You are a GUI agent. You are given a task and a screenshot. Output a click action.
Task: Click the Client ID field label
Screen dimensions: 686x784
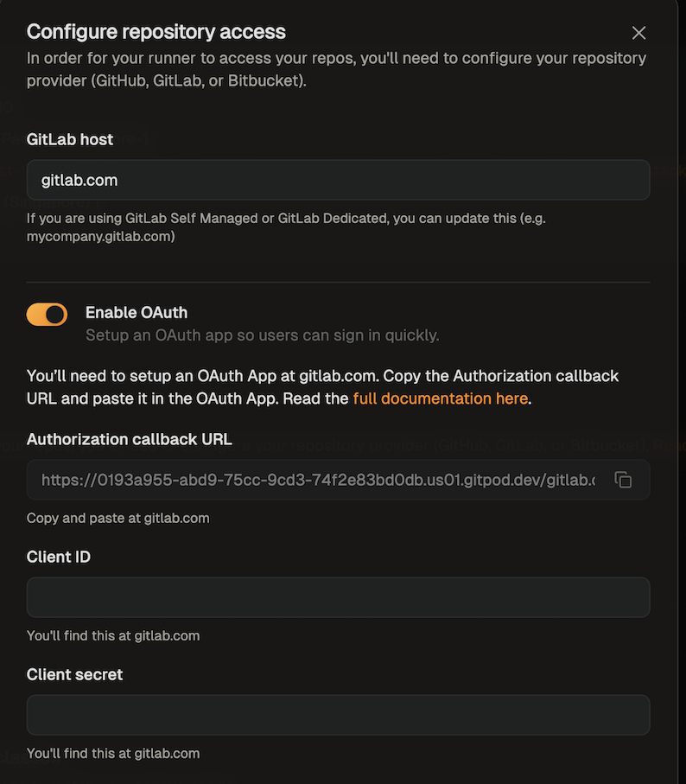coord(59,557)
